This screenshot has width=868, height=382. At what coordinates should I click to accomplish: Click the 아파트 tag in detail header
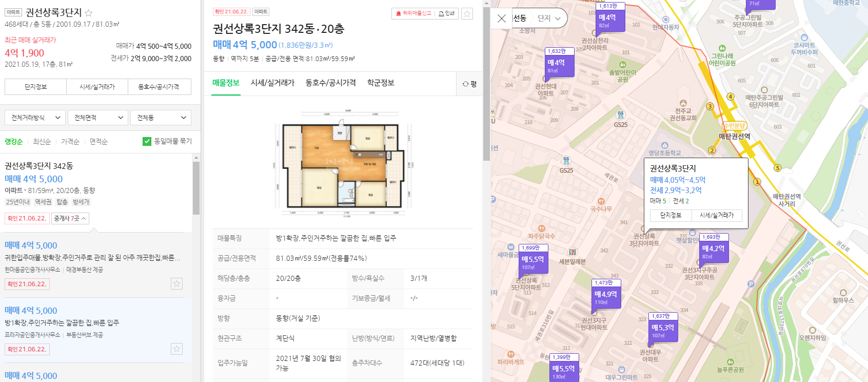pos(261,12)
